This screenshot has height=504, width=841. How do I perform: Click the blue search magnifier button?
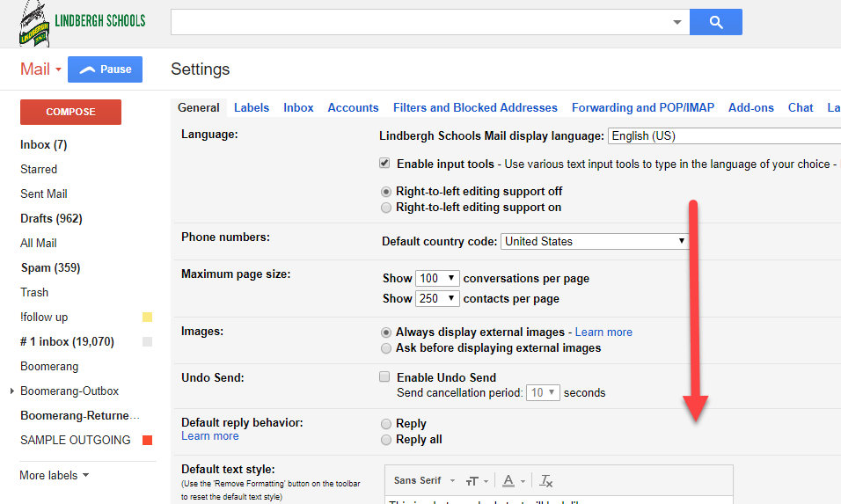coord(715,22)
